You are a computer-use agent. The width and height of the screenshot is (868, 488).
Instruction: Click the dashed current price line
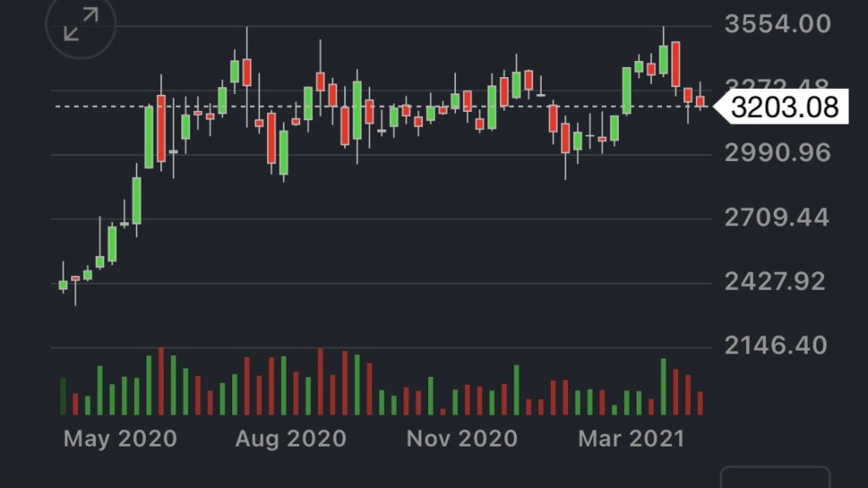pos(381,107)
